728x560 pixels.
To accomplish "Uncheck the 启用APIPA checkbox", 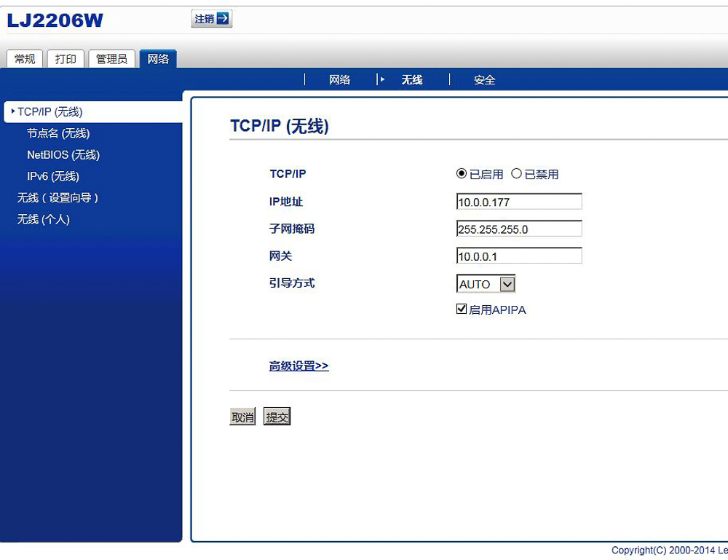I will point(461,309).
